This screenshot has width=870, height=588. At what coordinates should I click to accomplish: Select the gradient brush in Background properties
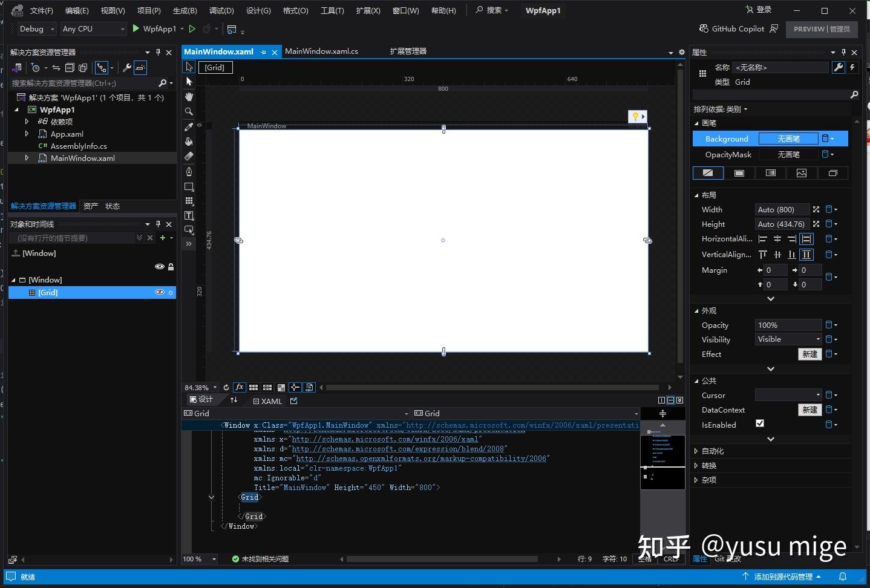click(771, 173)
